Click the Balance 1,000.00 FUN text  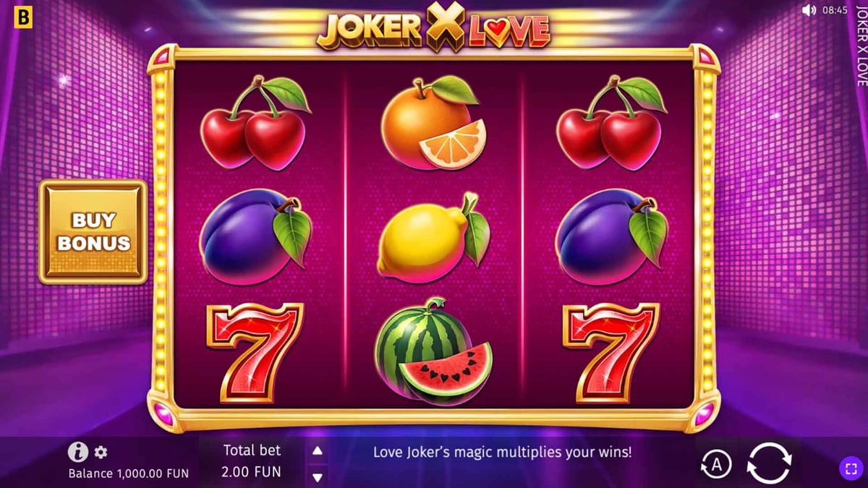point(129,474)
